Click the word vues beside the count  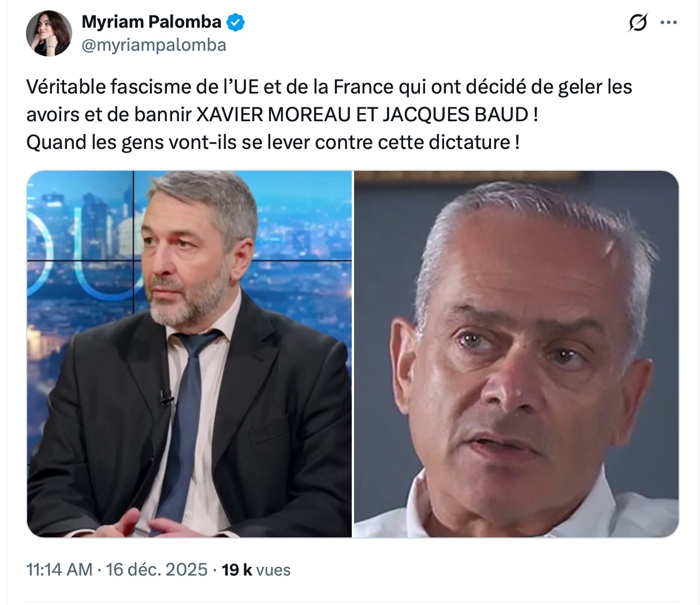(x=273, y=570)
